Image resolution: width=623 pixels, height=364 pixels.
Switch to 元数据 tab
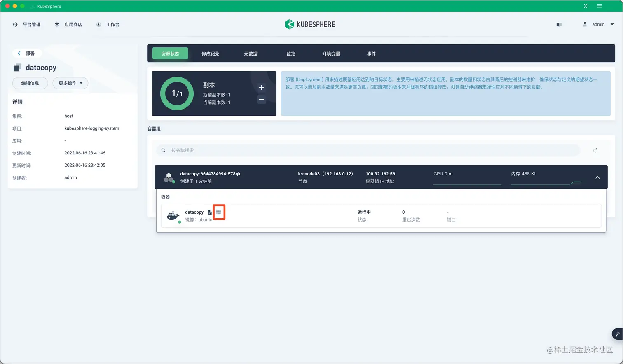(251, 54)
